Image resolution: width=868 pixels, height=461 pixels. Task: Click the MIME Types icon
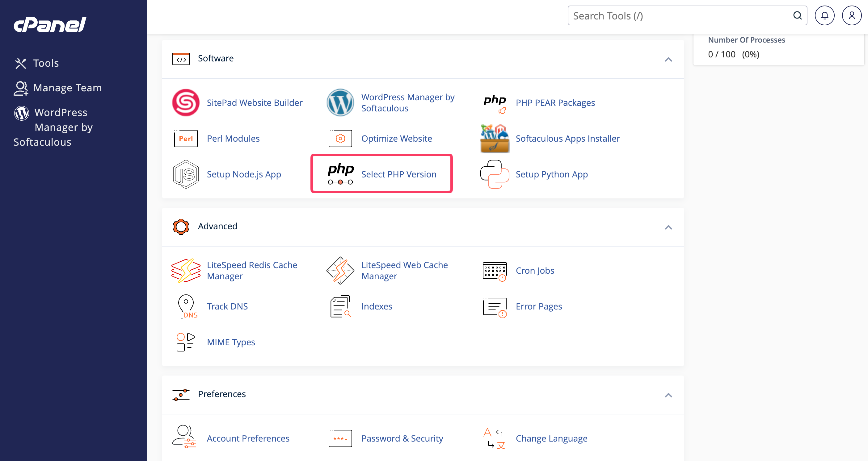[186, 342]
